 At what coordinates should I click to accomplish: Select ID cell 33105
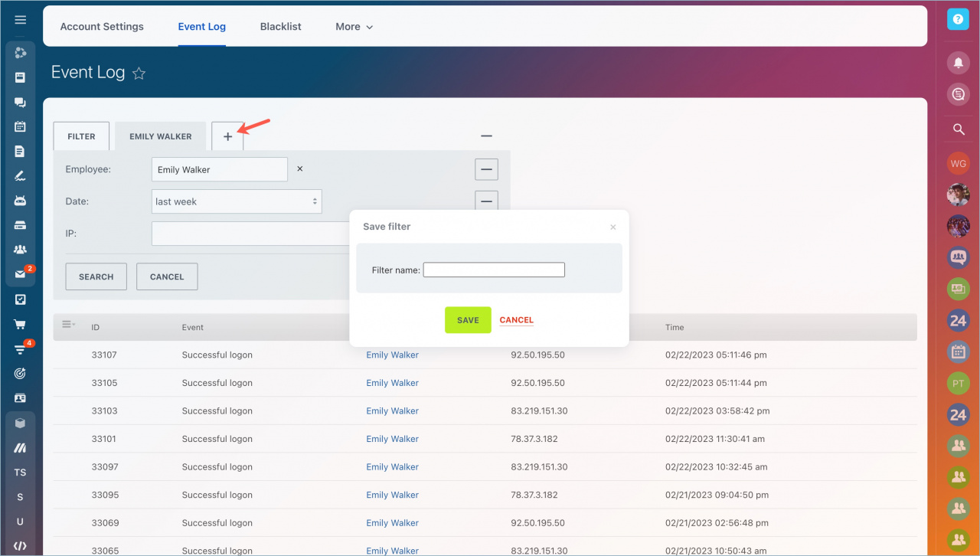[104, 383]
